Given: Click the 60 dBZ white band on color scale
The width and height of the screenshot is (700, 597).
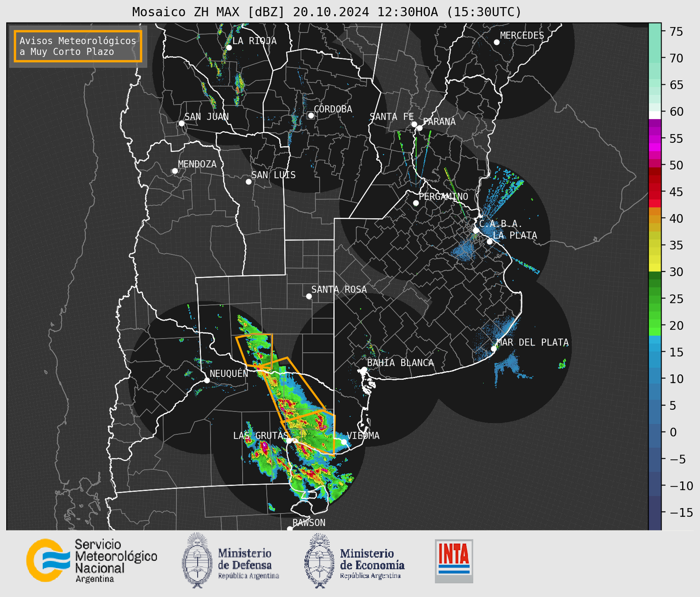Looking at the screenshot, I should (x=655, y=115).
